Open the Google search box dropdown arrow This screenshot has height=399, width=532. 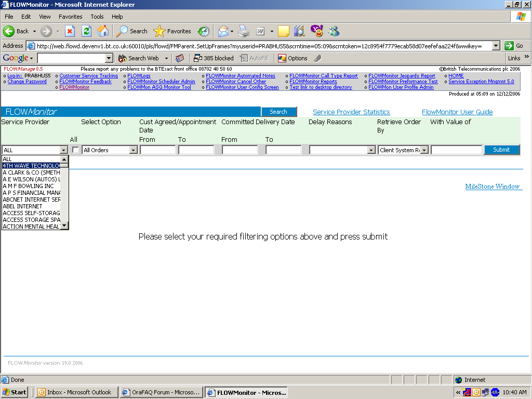pos(109,58)
